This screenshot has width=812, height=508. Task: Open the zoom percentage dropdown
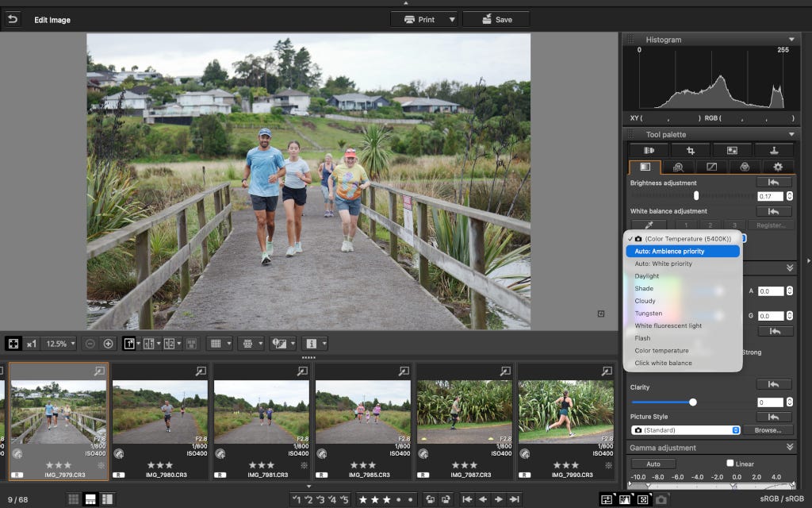click(60, 344)
